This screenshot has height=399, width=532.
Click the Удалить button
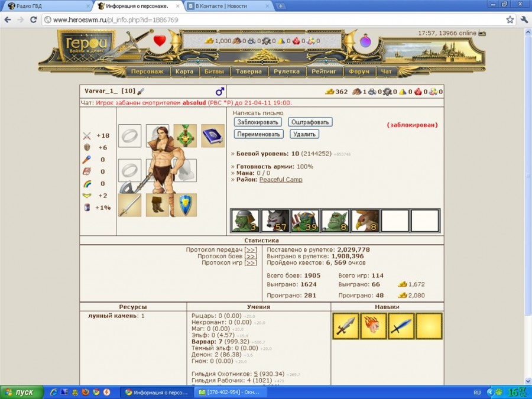click(304, 134)
